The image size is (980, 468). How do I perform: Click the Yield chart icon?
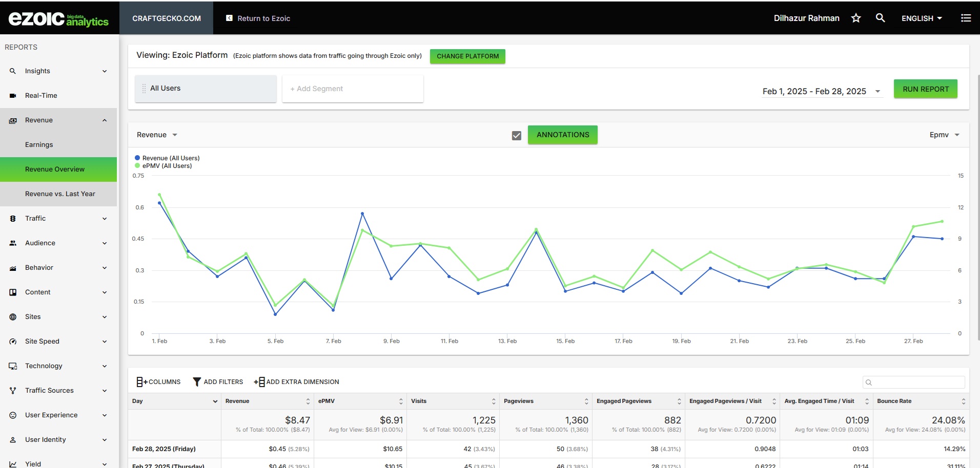[x=13, y=464]
